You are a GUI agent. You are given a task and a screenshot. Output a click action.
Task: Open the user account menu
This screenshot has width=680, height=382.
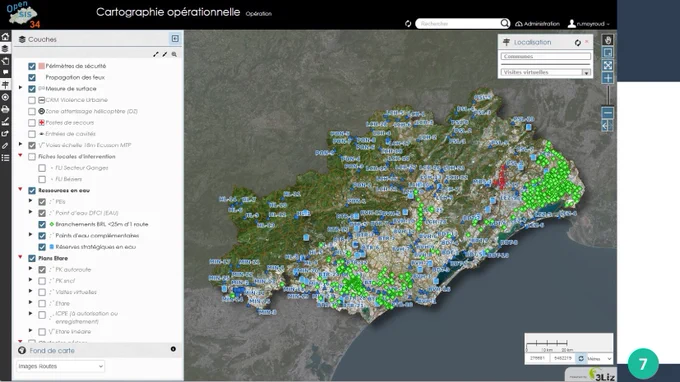click(589, 24)
